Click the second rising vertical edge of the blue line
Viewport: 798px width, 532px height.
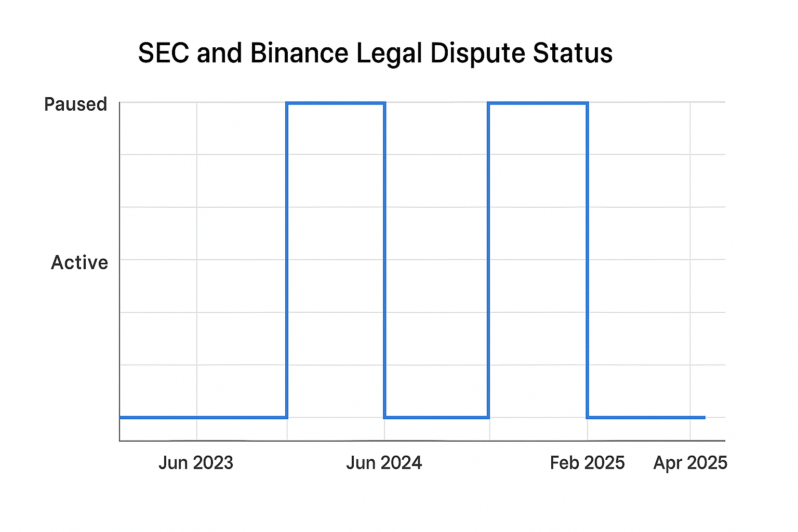click(x=488, y=260)
